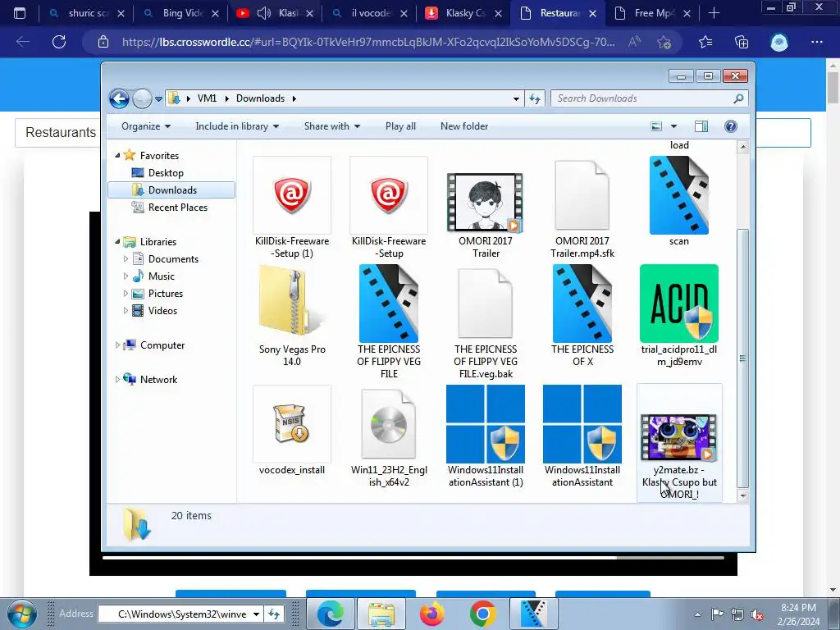Open Desktop in Favorites
Screen dimensions: 840x630
pos(166,173)
